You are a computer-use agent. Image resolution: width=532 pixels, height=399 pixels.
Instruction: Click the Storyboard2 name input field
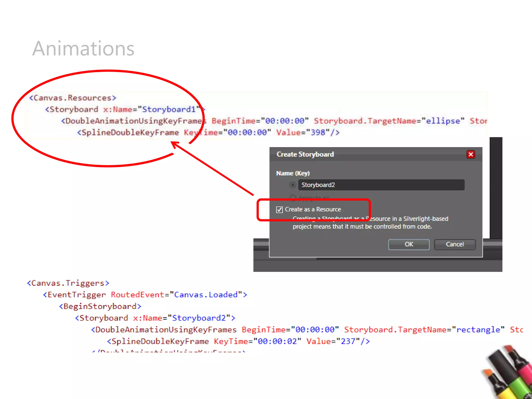[381, 185]
